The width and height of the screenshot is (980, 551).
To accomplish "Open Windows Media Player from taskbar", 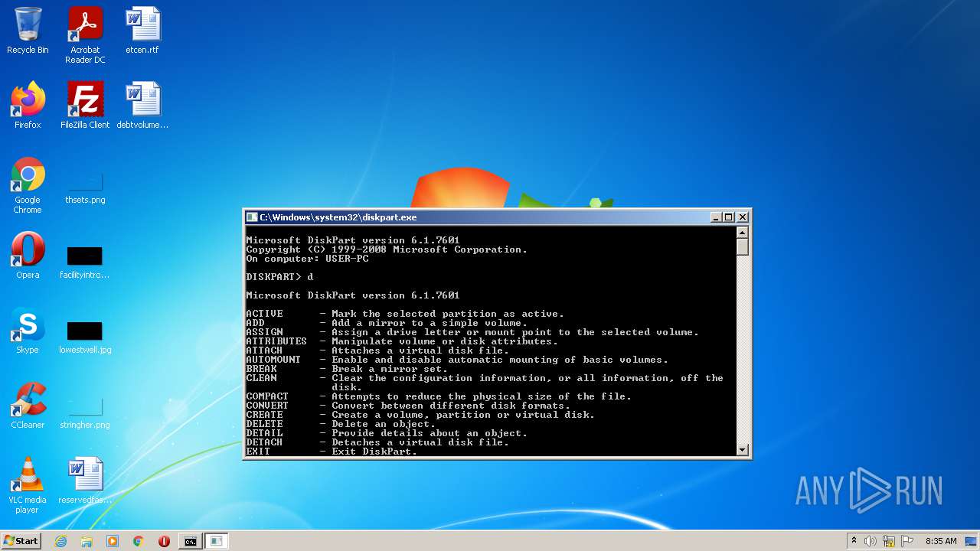I will tap(113, 541).
